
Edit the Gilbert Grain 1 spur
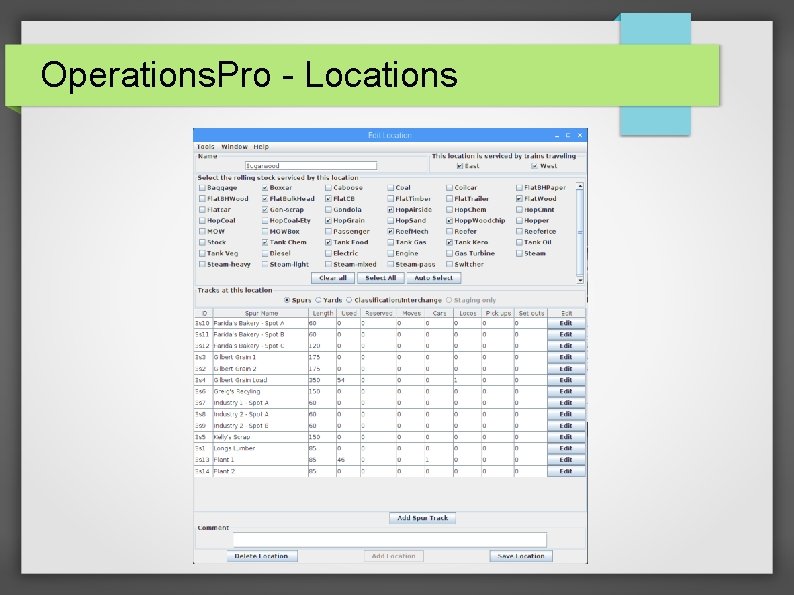coord(566,358)
